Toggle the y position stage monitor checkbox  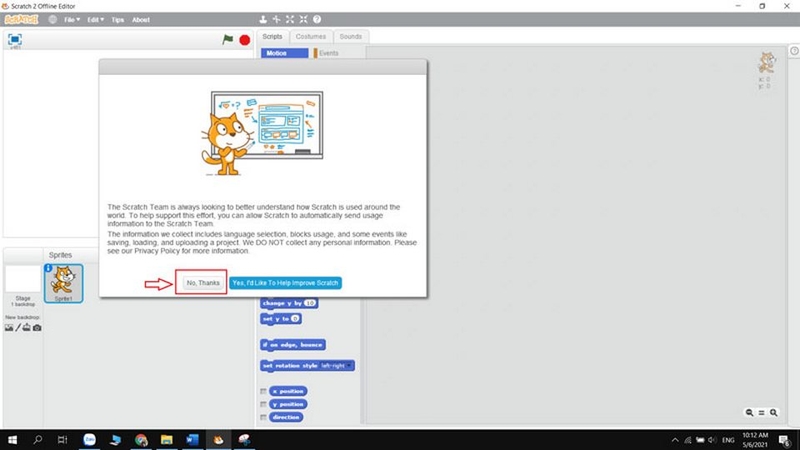(263, 404)
